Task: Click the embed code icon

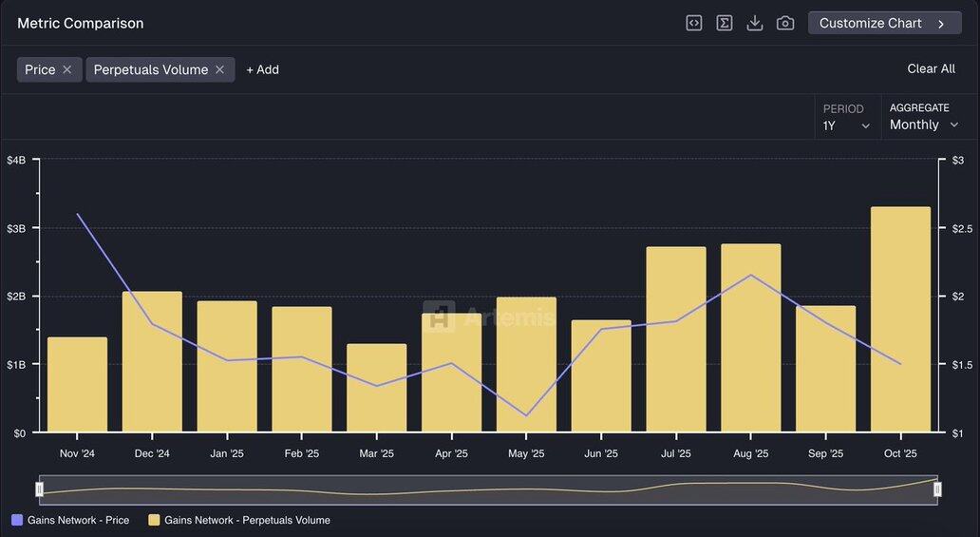Action: coord(694,23)
